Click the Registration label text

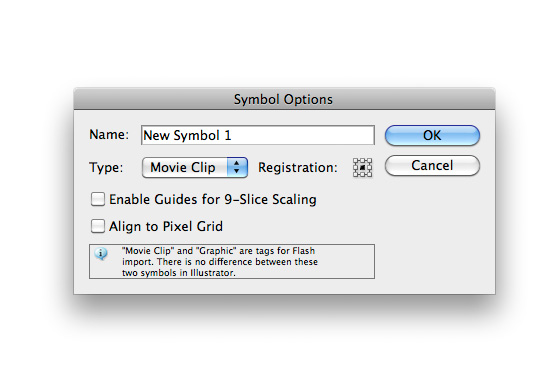298,167
